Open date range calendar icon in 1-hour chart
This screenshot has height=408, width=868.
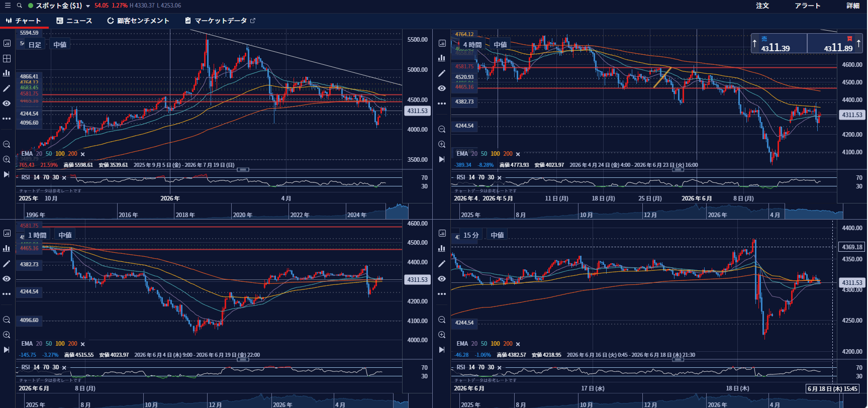pos(7,233)
